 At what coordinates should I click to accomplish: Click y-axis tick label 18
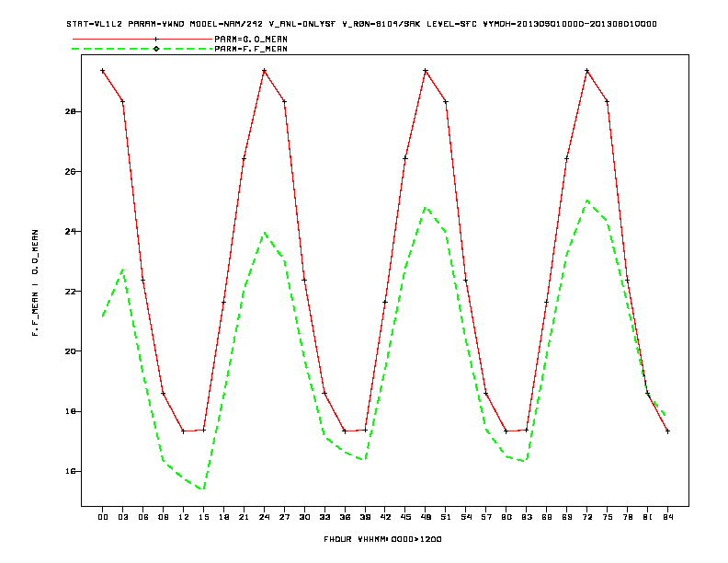(x=71, y=411)
